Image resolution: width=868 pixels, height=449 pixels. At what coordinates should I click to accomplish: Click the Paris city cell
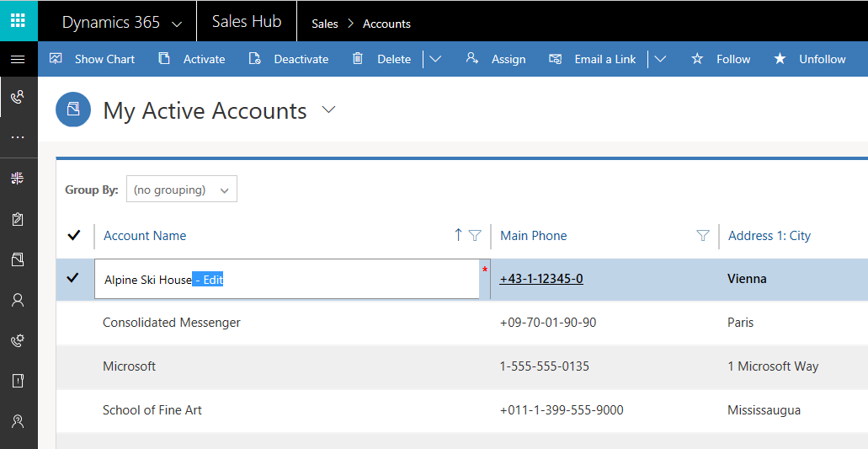(x=741, y=322)
